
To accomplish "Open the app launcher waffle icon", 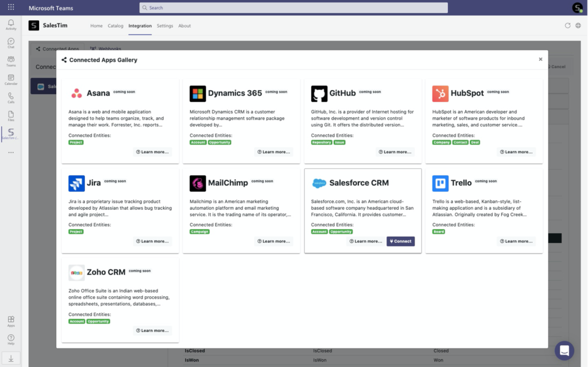I will pos(11,7).
